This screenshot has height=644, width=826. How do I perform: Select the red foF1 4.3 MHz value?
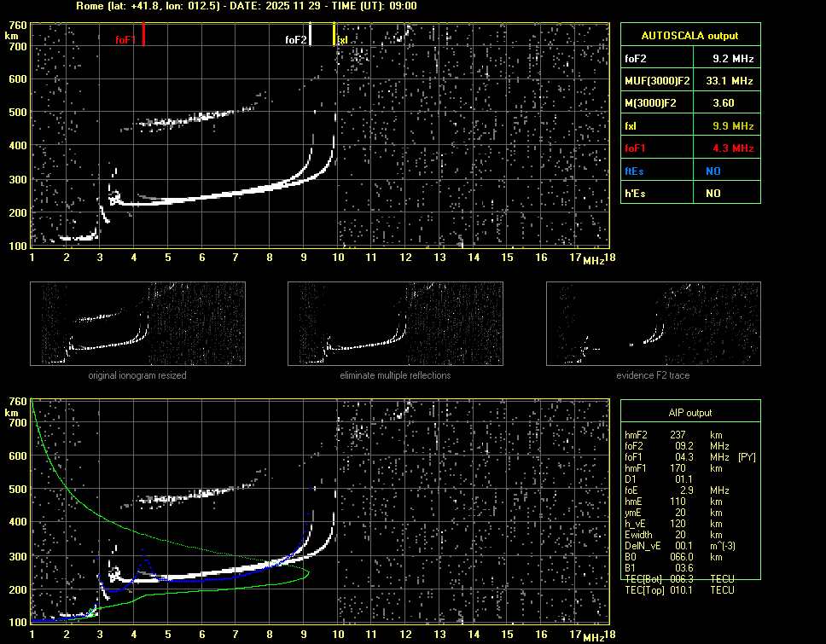click(x=733, y=148)
